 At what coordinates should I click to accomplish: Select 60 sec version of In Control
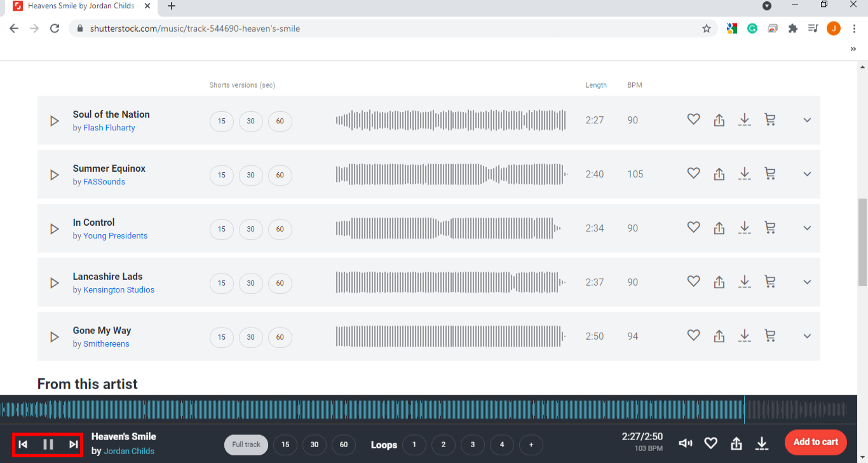280,230
